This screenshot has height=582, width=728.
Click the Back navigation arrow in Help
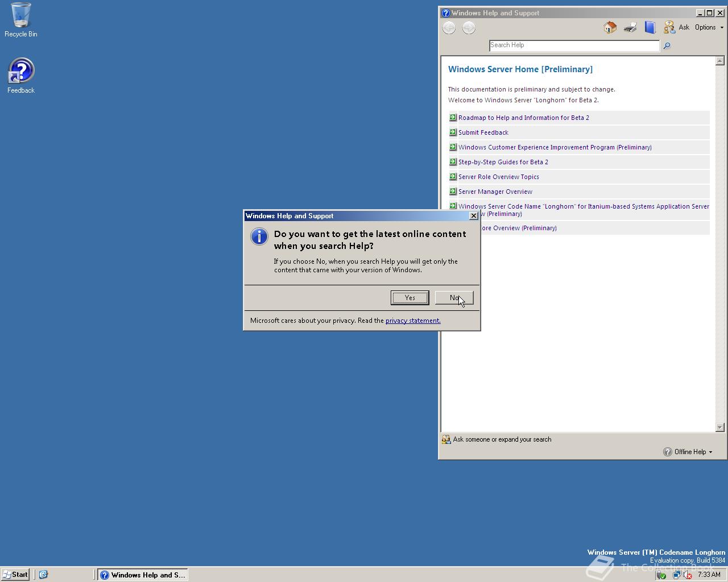click(449, 28)
